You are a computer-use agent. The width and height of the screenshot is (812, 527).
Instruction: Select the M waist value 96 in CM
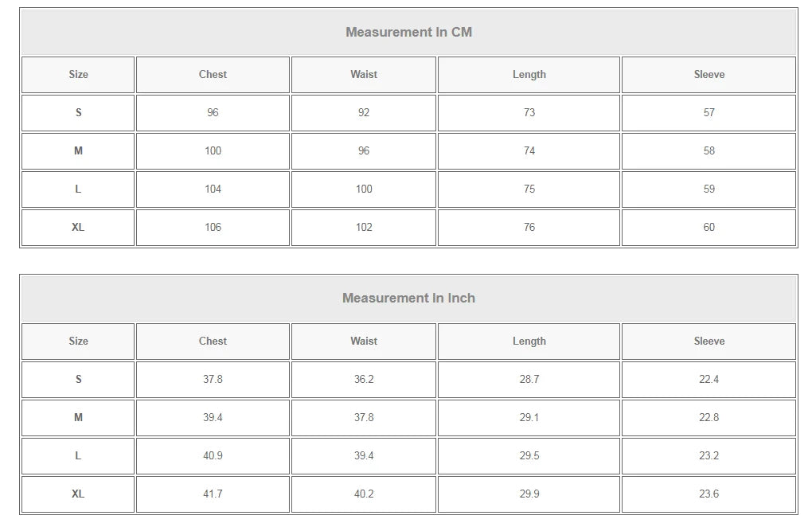click(364, 151)
